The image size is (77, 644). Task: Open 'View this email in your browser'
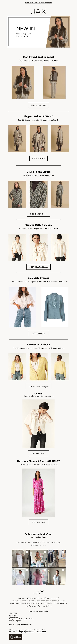38,3
